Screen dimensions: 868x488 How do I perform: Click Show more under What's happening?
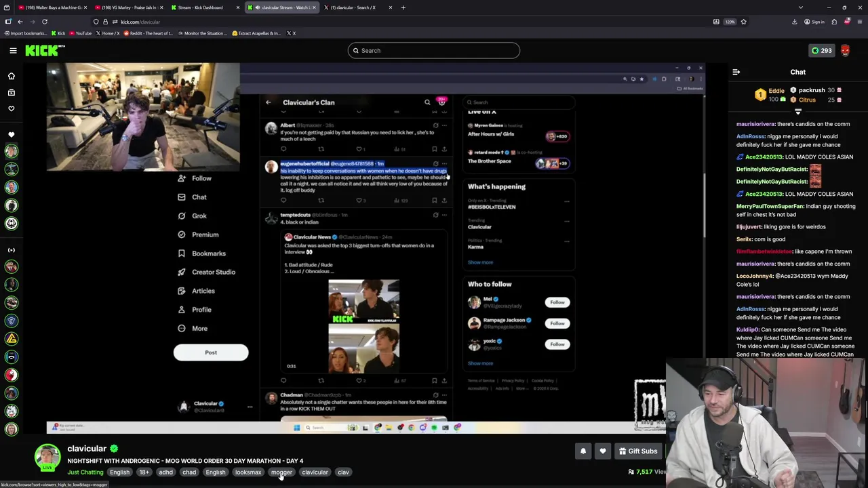[480, 262]
